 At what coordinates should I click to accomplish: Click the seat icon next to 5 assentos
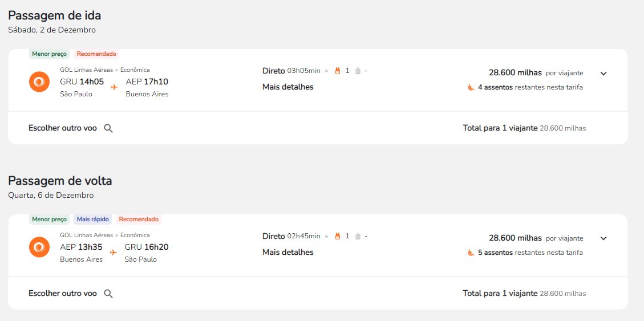(471, 253)
